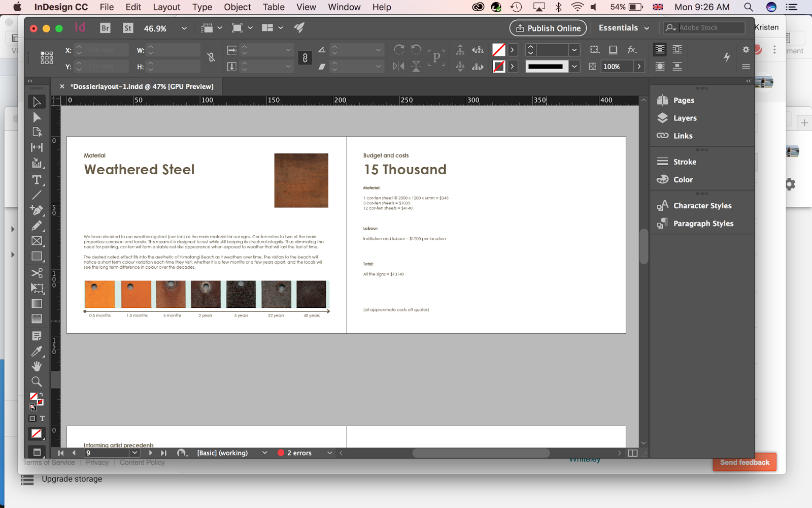Open the Links panel
The image size is (812, 508).
point(682,136)
